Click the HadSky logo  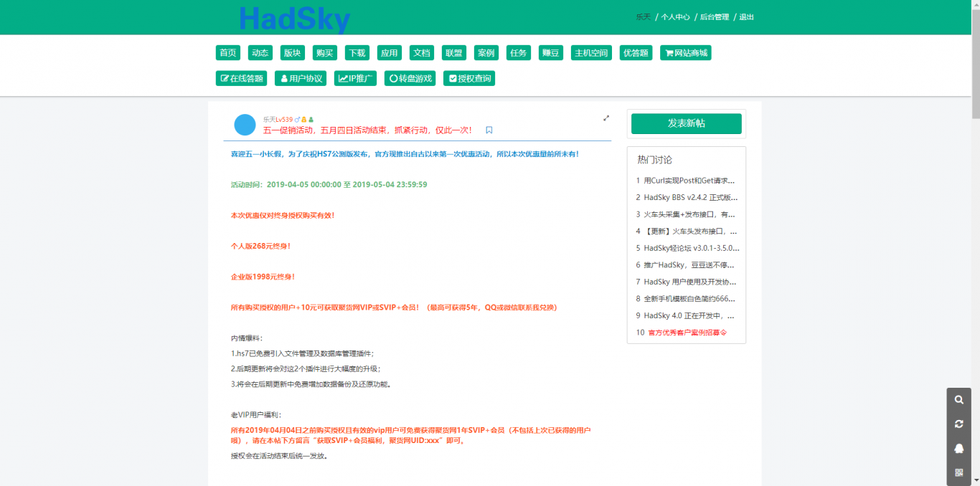[295, 19]
